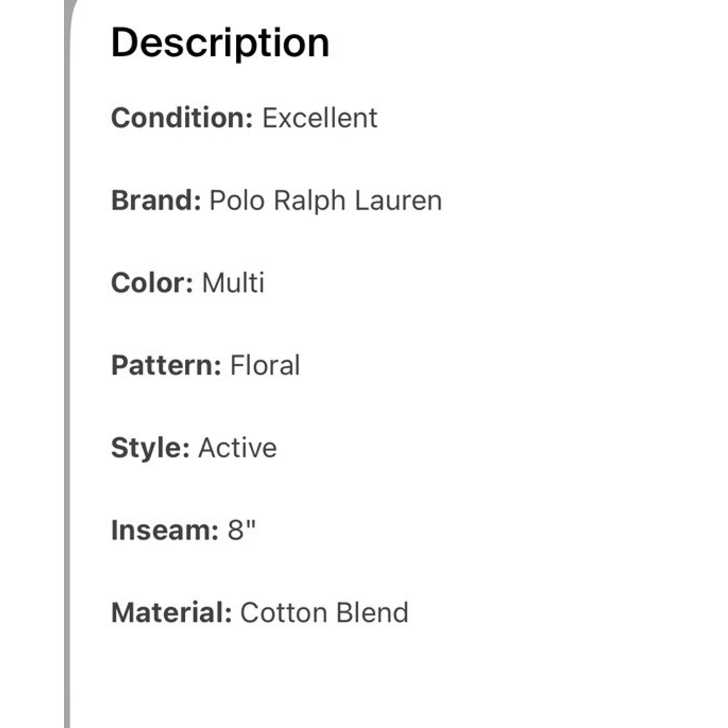The image size is (728, 728).
Task: Click the Multi color value
Action: 233,283
